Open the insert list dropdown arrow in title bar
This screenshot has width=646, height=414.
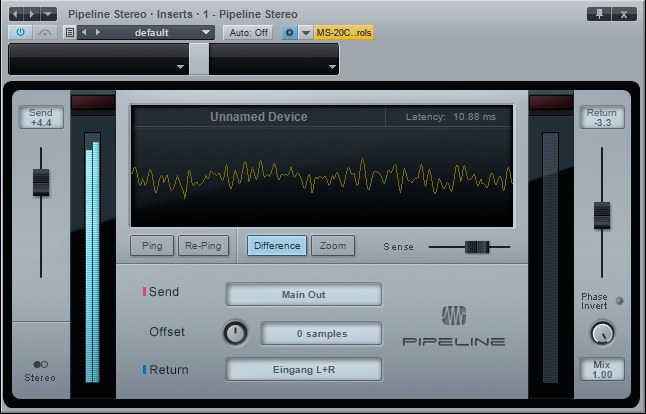click(x=49, y=14)
